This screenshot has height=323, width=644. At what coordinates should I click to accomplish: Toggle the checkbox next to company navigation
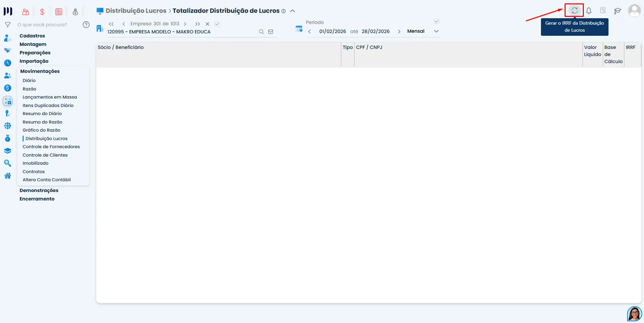217,24
